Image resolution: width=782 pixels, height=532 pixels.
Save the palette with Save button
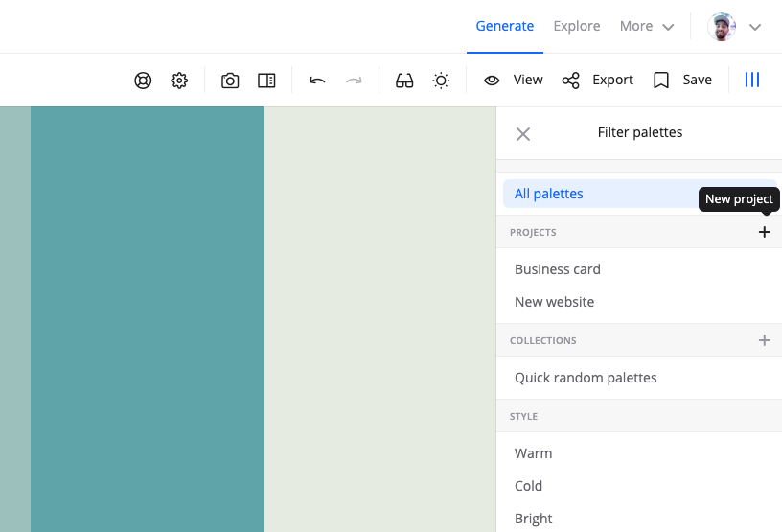[x=682, y=81]
